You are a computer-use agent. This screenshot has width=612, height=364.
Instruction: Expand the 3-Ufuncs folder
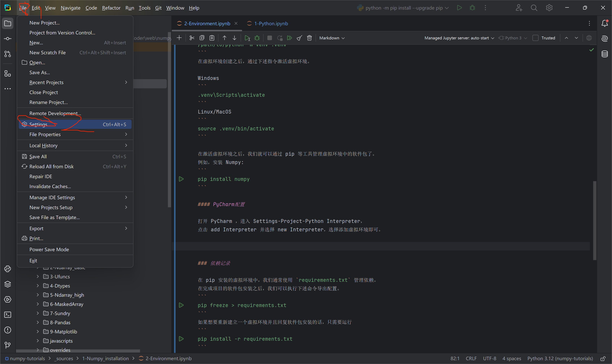tap(37, 276)
